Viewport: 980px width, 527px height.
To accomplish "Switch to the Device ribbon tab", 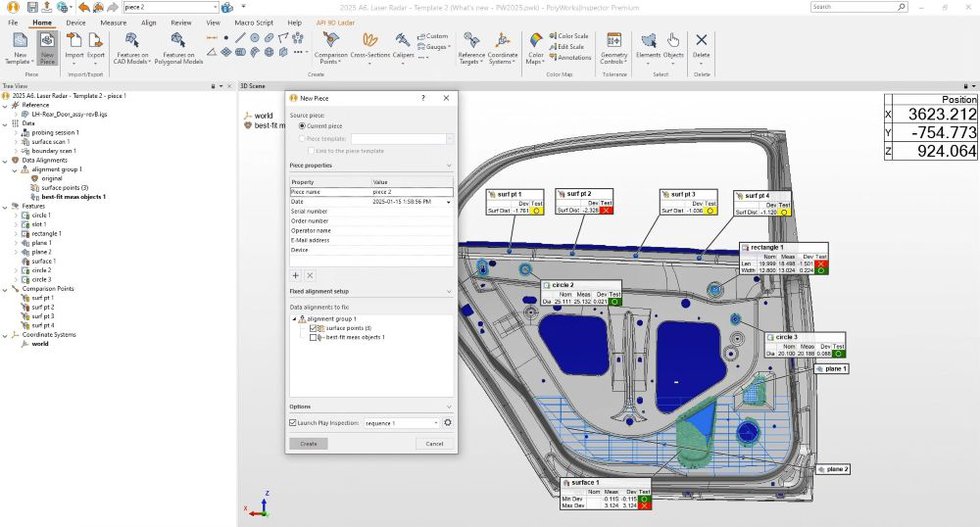I will (76, 23).
